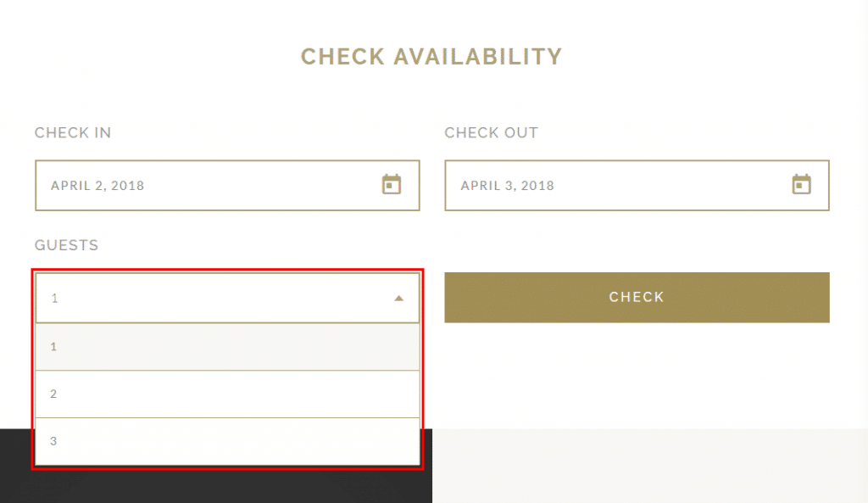The image size is (868, 503).
Task: Click the selected value 1 in Guests box
Action: (54, 299)
